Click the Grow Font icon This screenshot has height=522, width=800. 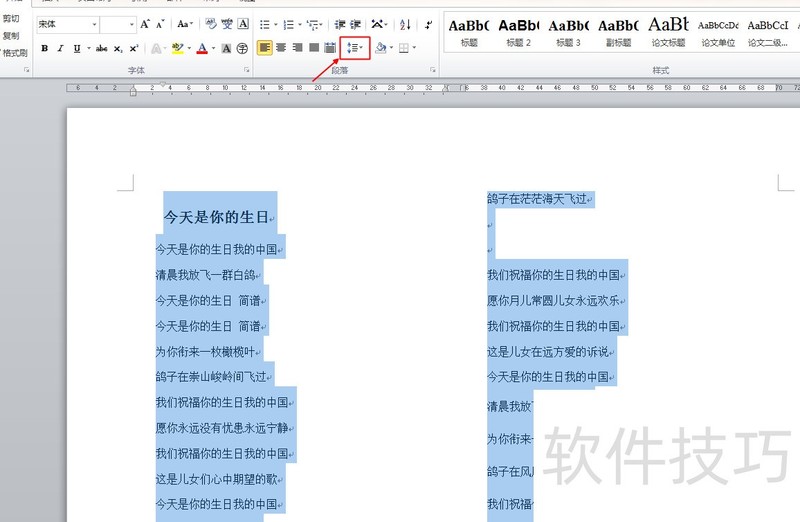pyautogui.click(x=145, y=24)
